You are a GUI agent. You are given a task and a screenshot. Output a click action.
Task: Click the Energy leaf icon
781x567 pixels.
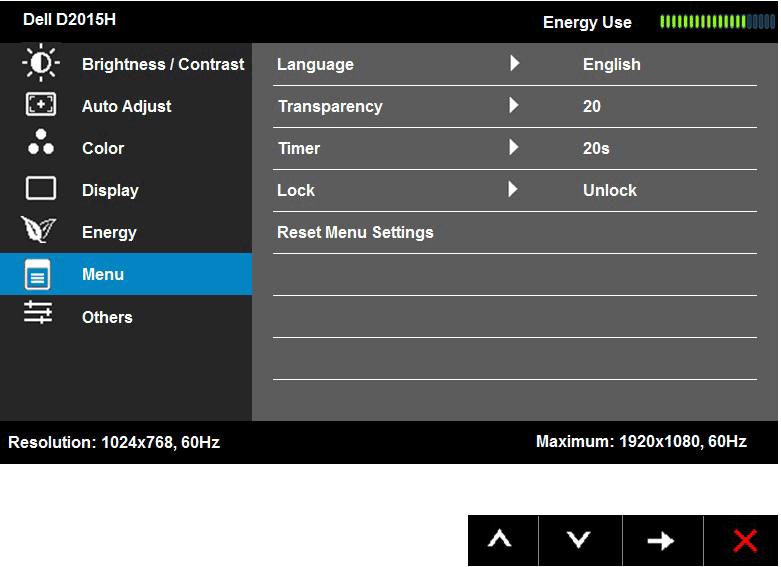[x=39, y=230]
